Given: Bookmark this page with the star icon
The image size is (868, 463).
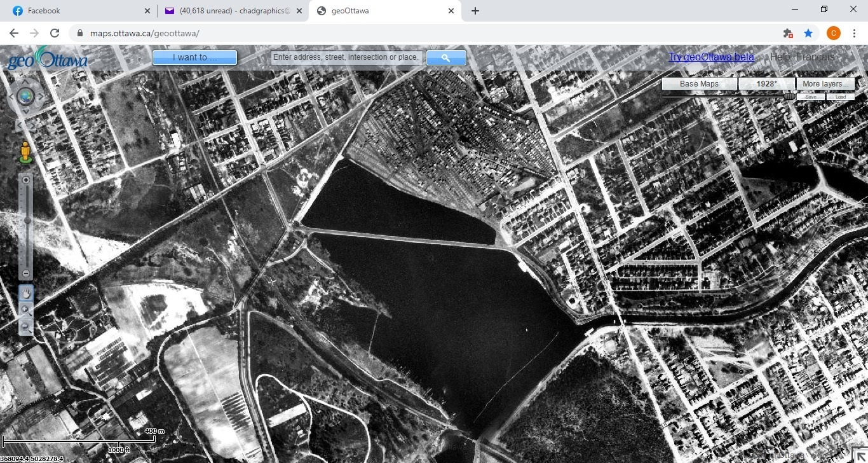Looking at the screenshot, I should [808, 33].
